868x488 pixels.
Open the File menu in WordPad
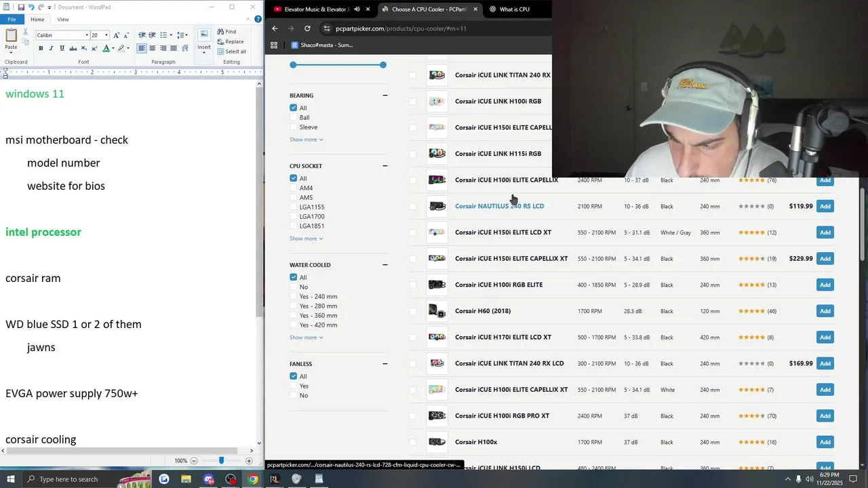[x=12, y=19]
